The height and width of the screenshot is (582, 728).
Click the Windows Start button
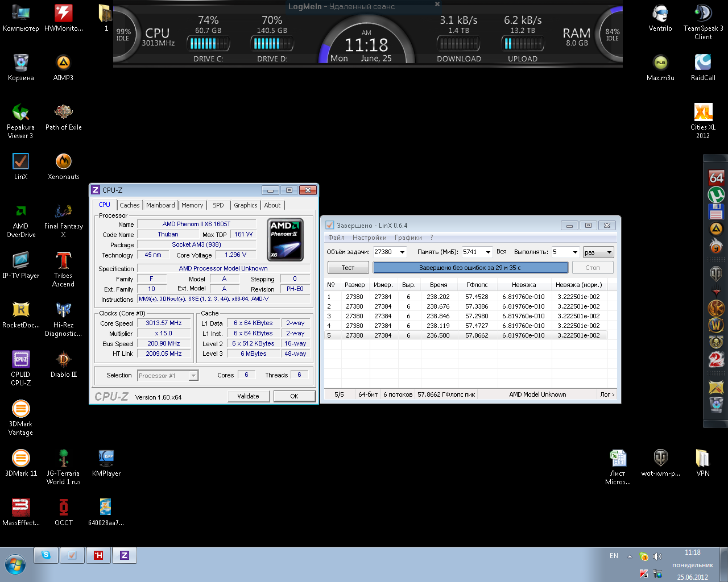tap(15, 566)
